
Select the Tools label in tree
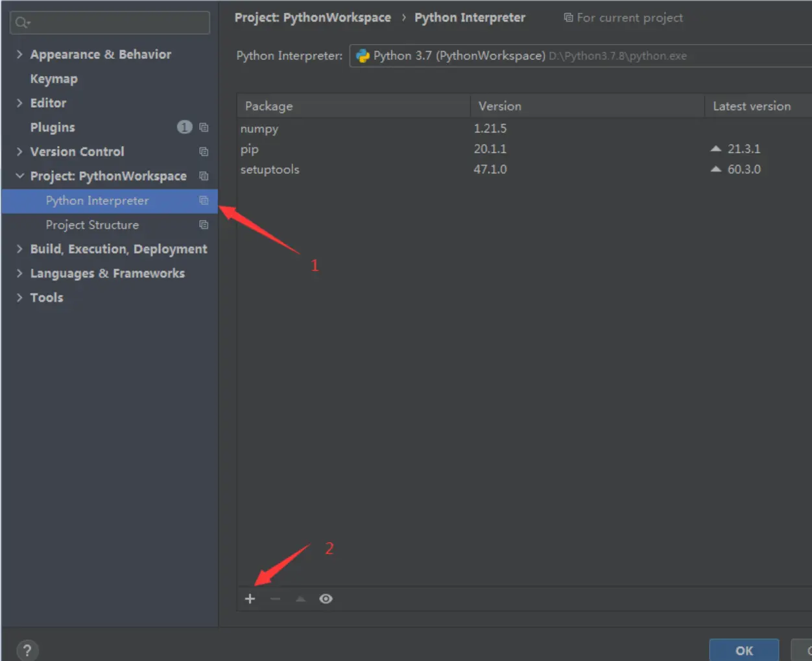tap(47, 298)
